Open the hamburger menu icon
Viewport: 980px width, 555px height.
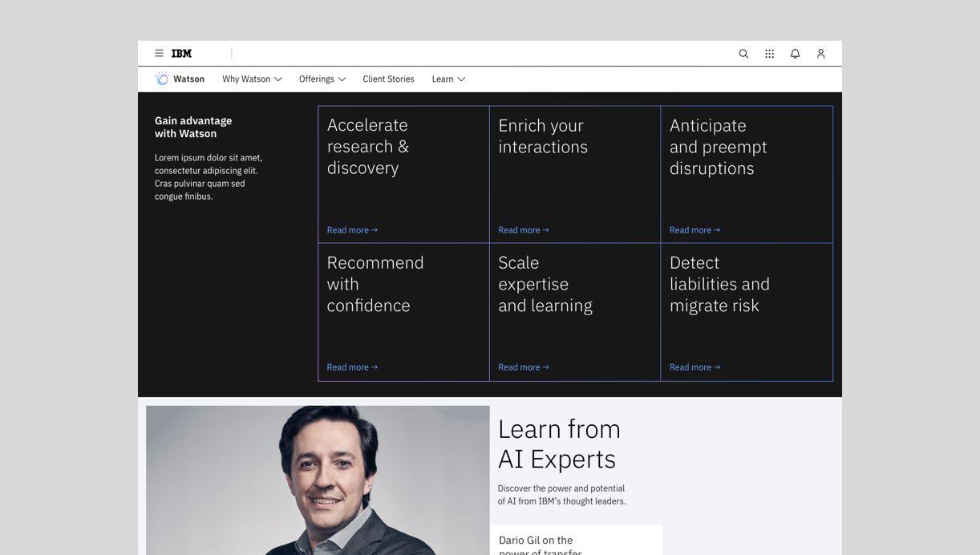click(159, 54)
